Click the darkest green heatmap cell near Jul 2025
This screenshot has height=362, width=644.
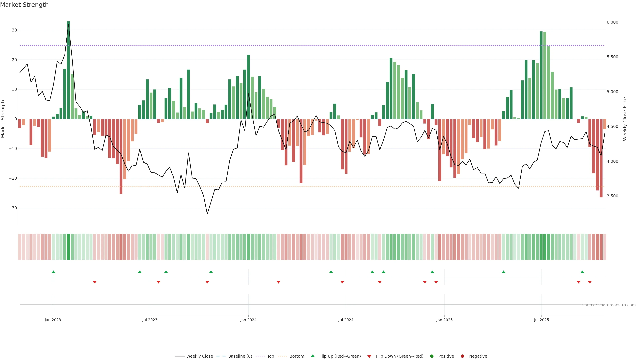point(541,247)
